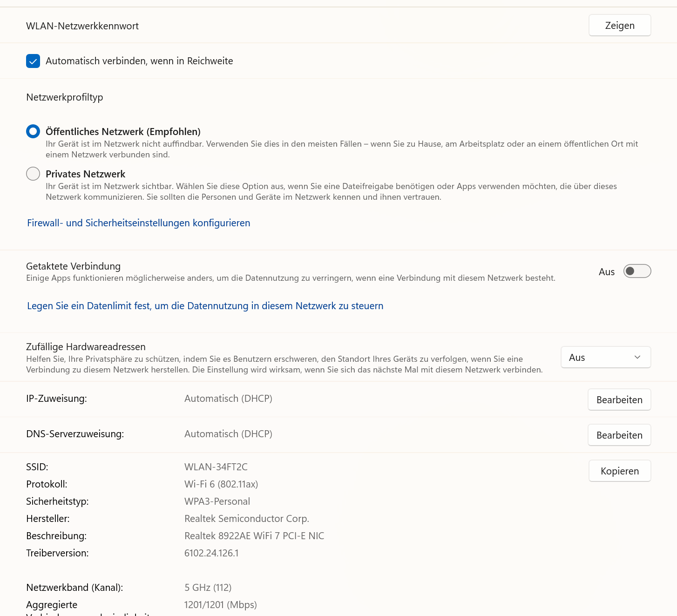This screenshot has width=677, height=616.
Task: Click Bearbeiten next to DNS-Serverzuweisung
Action: pos(619,435)
